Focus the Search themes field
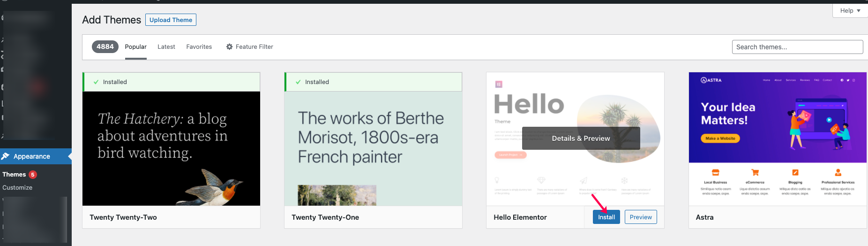The image size is (868, 246). [797, 47]
